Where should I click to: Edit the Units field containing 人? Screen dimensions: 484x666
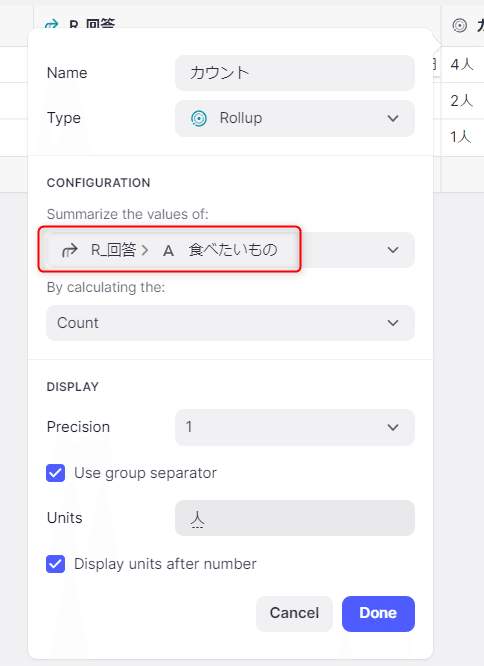[x=295, y=518]
